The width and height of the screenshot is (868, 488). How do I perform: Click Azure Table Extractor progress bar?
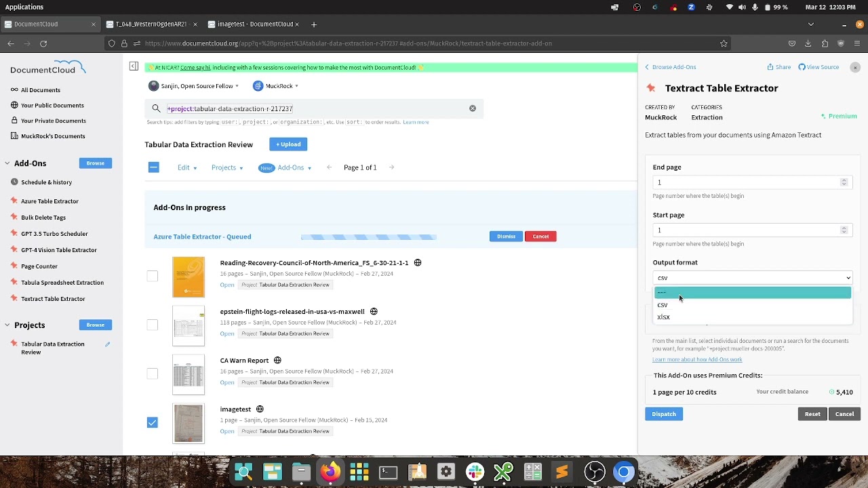click(369, 237)
